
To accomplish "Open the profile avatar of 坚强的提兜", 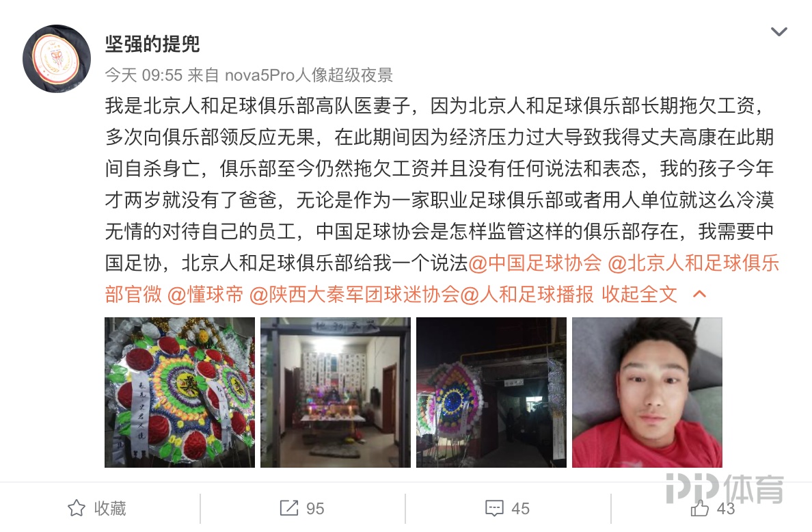I will tap(57, 59).
